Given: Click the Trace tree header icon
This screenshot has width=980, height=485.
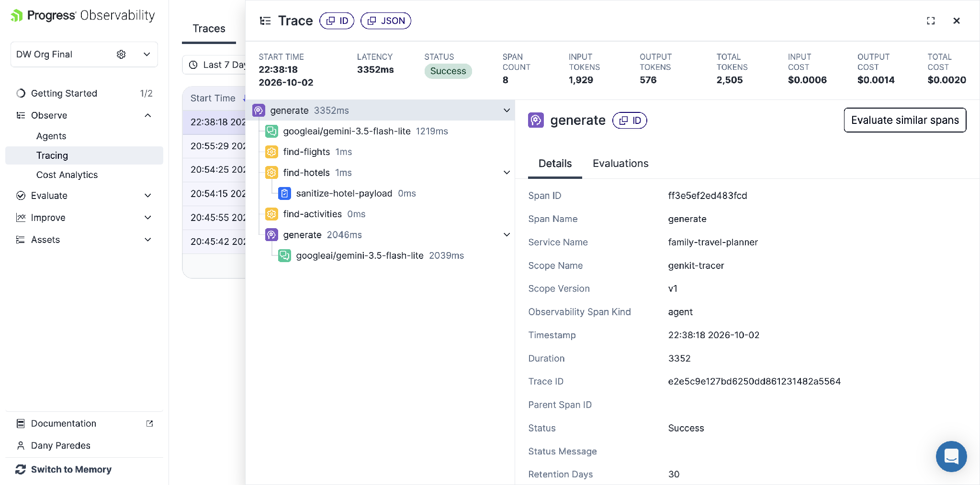Looking at the screenshot, I should click(265, 21).
